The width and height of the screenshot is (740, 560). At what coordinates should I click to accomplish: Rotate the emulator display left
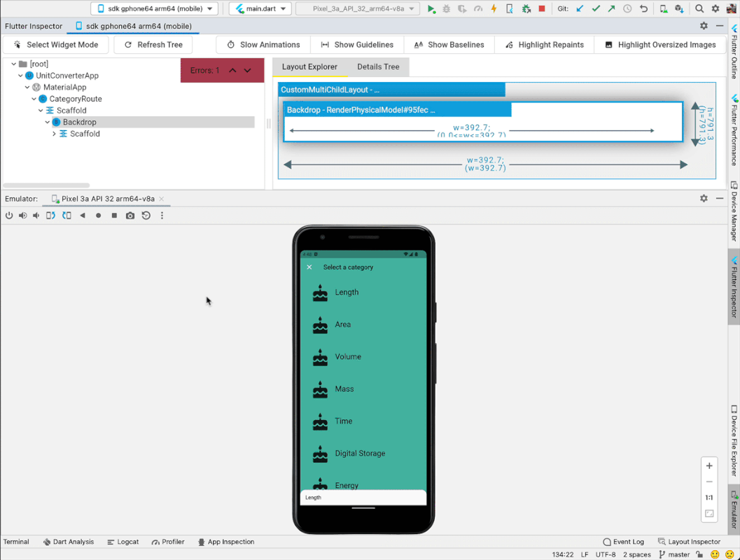pyautogui.click(x=49, y=215)
